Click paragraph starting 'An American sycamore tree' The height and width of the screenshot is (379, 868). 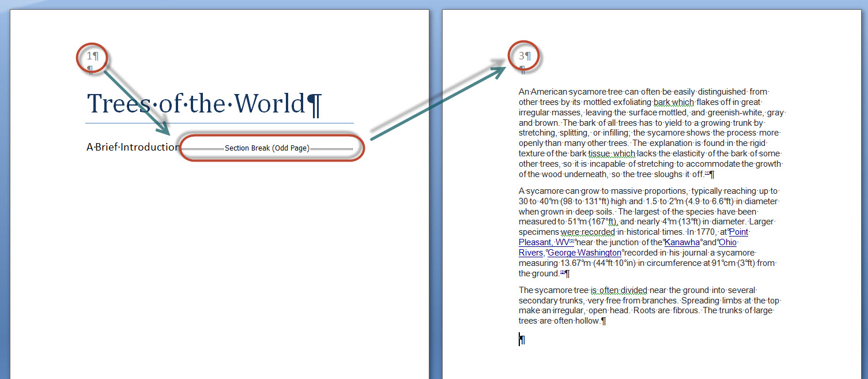click(651, 133)
